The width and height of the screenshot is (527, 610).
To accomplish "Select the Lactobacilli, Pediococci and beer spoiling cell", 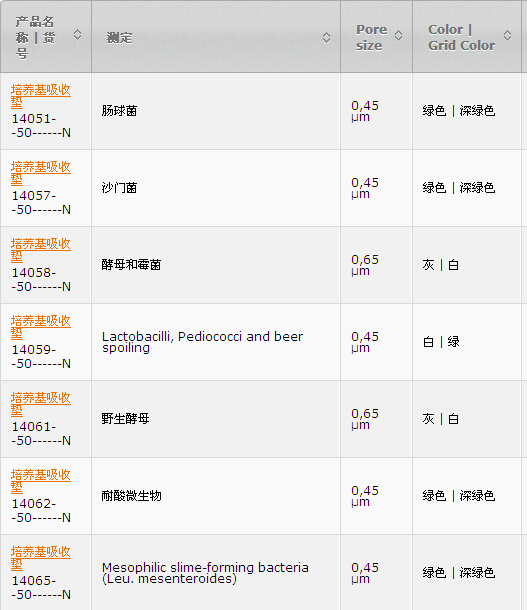I will tap(216, 342).
